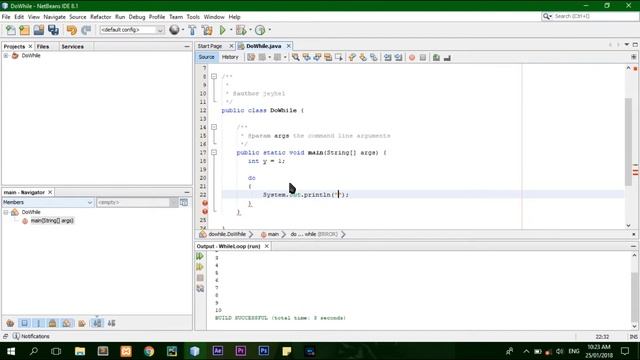
Task: Collapse the main method fold at line 17
Action: point(214,152)
